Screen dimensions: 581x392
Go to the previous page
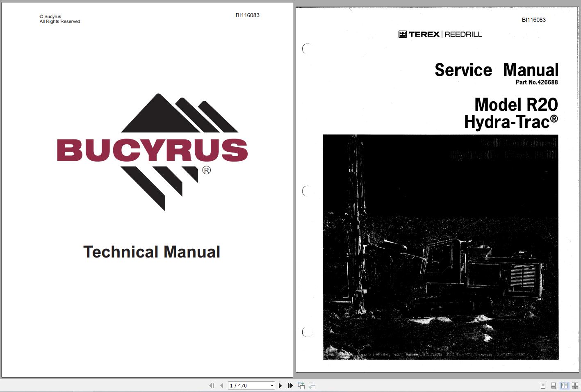(x=222, y=386)
